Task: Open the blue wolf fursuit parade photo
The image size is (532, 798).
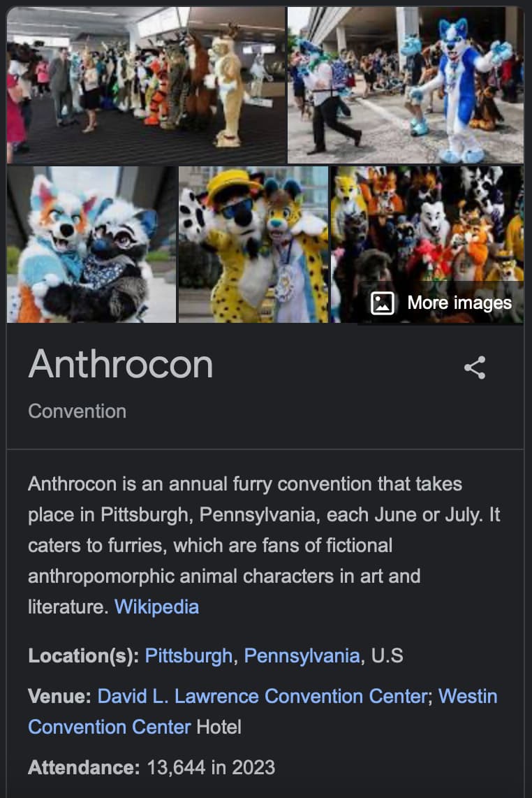Action: 406,85
